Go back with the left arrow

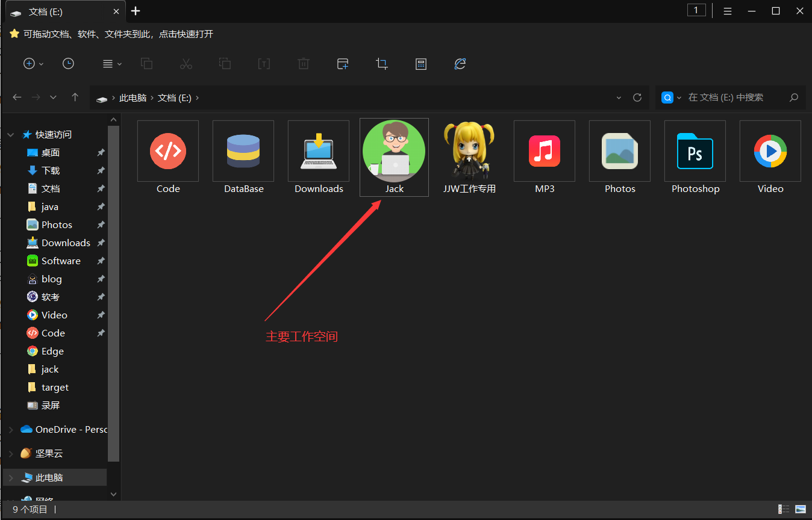pyautogui.click(x=17, y=97)
